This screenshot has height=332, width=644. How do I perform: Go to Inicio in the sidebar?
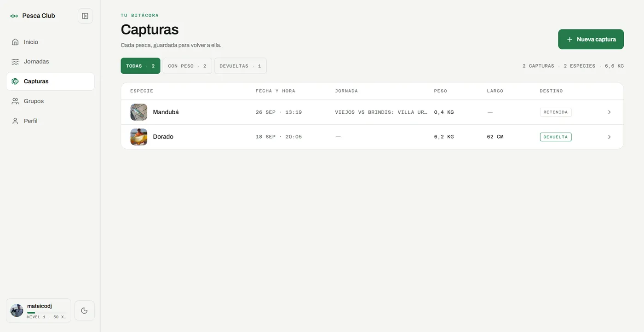coord(50,42)
